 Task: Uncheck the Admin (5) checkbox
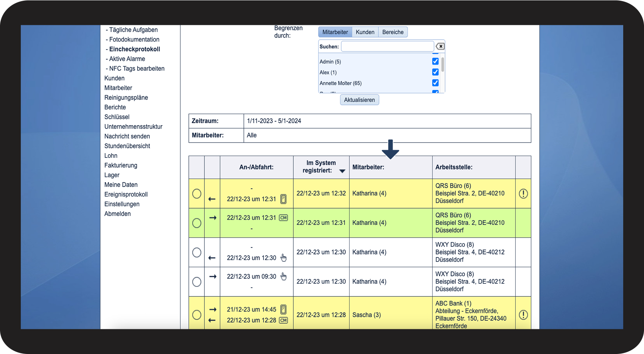tap(435, 61)
